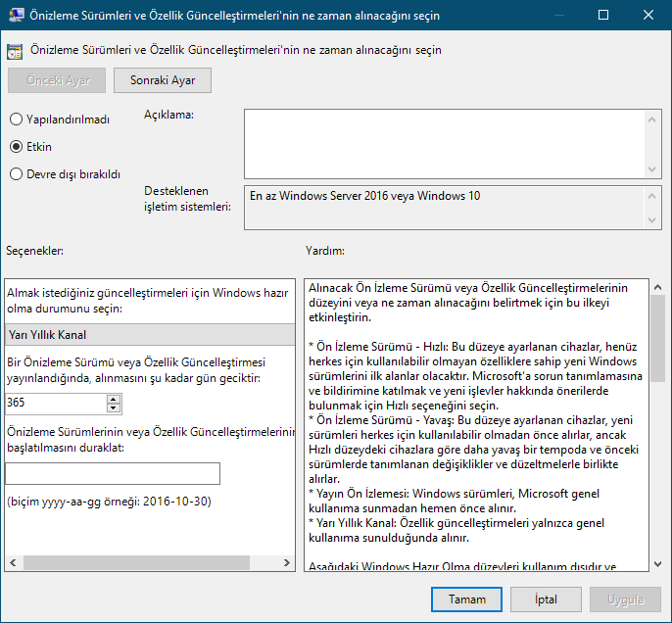Image resolution: width=672 pixels, height=623 pixels.
Task: Click right arrow of options horizontal scrollbar
Action: click(x=287, y=562)
